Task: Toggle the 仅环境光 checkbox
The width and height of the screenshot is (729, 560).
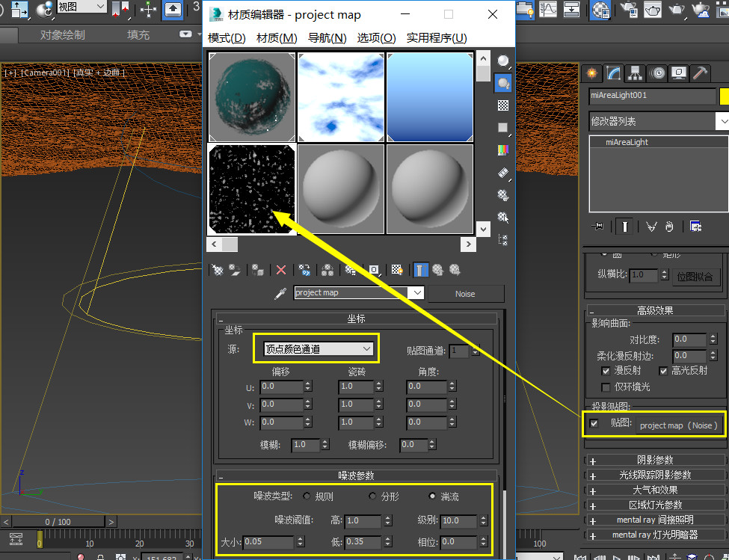Action: (606, 387)
